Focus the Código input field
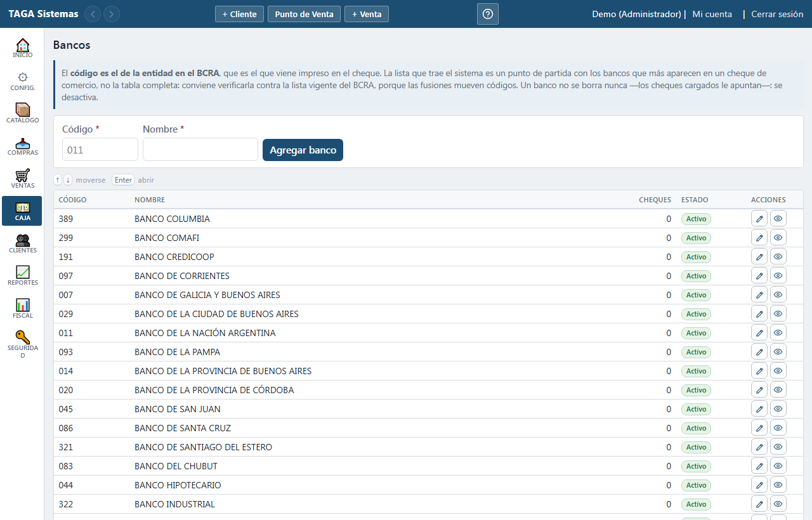812x520 pixels. (100, 150)
